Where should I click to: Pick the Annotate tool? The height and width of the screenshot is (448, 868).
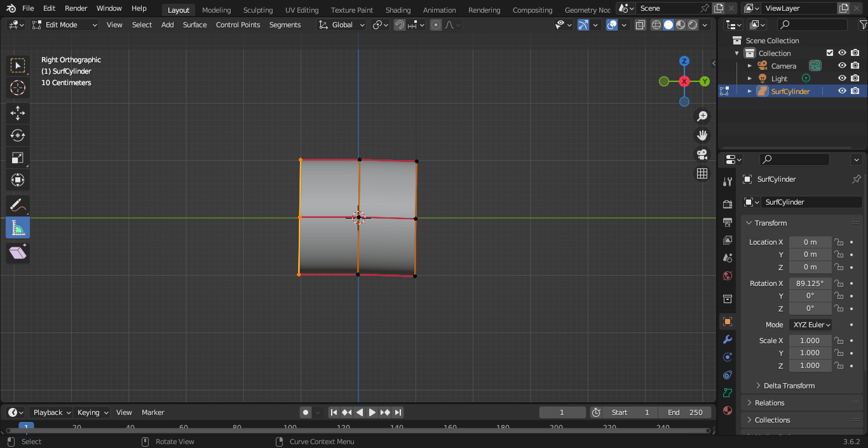pos(18,205)
